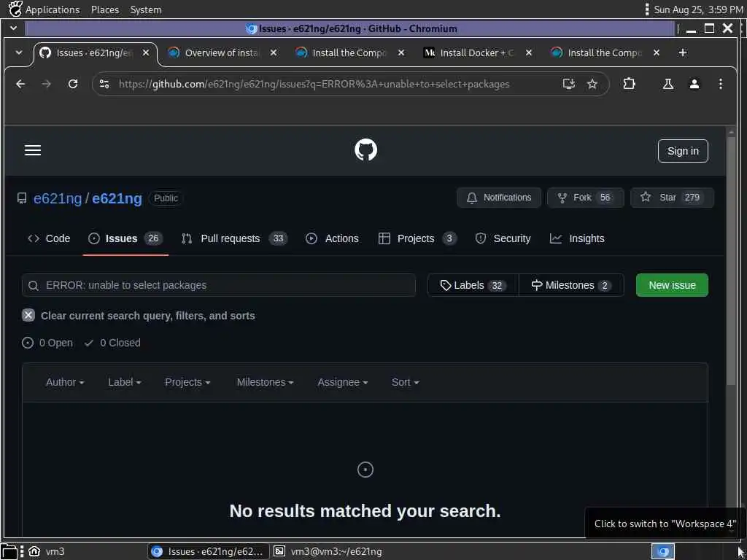The image size is (747, 560).
Task: Open the Applications menu icon
Action: (15, 9)
